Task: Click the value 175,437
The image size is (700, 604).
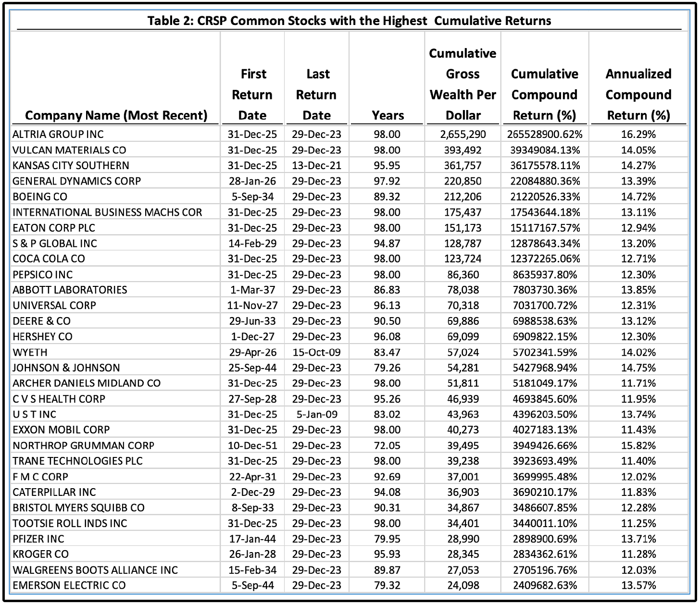Action: (x=463, y=212)
